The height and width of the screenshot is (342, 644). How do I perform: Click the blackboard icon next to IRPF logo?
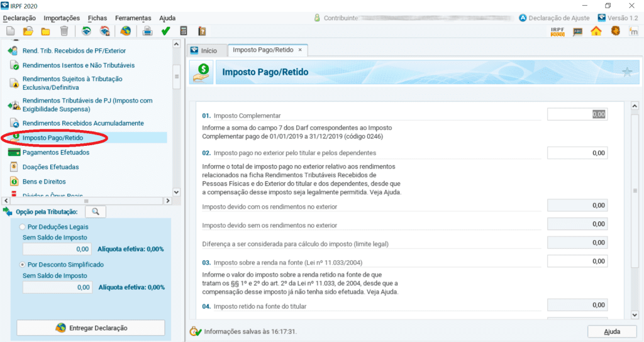click(578, 31)
